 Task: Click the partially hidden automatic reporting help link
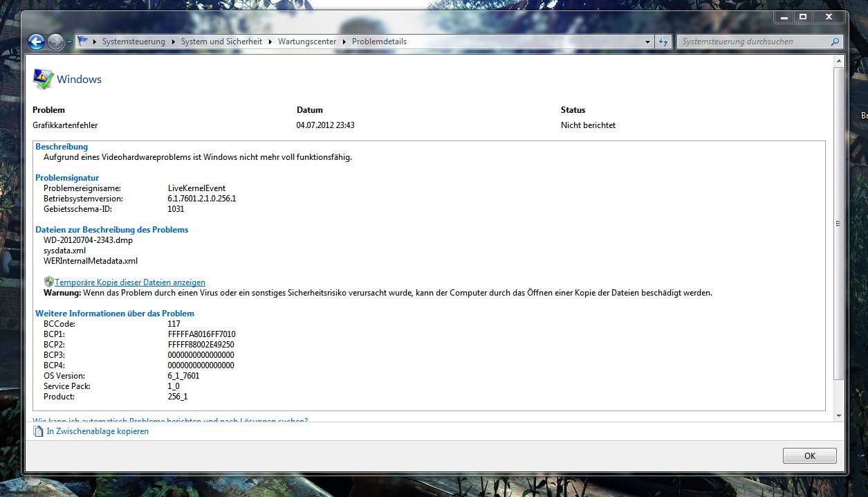[170, 419]
